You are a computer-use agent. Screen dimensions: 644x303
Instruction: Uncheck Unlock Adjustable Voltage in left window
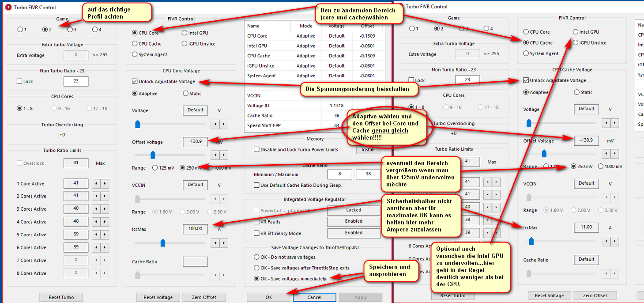(135, 81)
